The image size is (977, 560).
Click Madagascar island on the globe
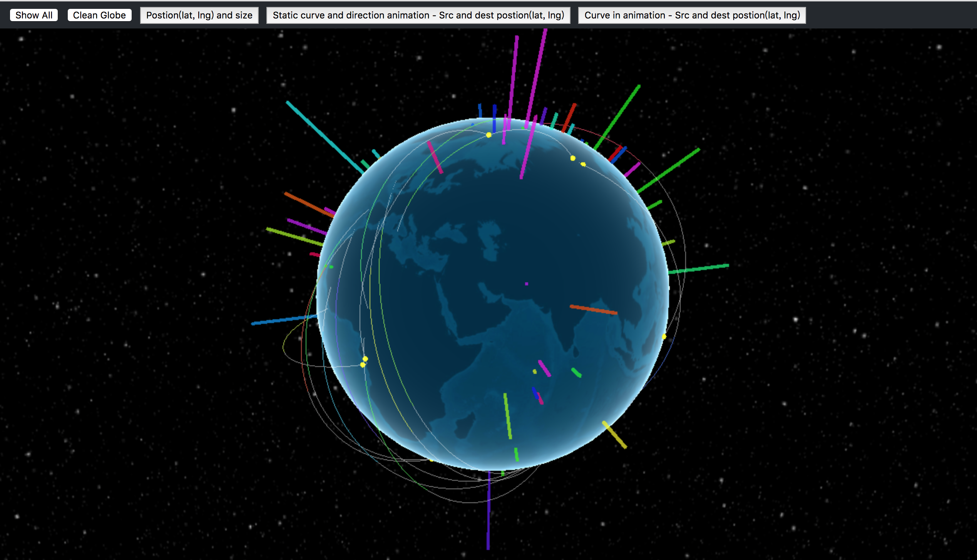tap(464, 426)
